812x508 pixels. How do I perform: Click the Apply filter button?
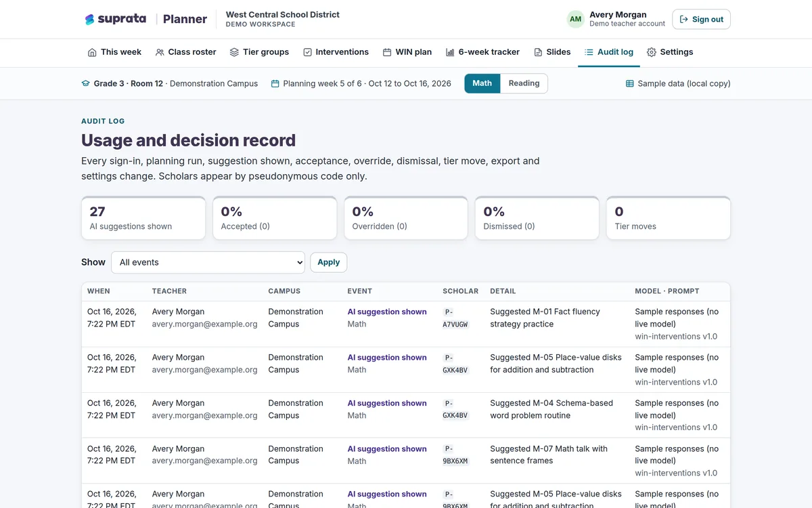[328, 262]
